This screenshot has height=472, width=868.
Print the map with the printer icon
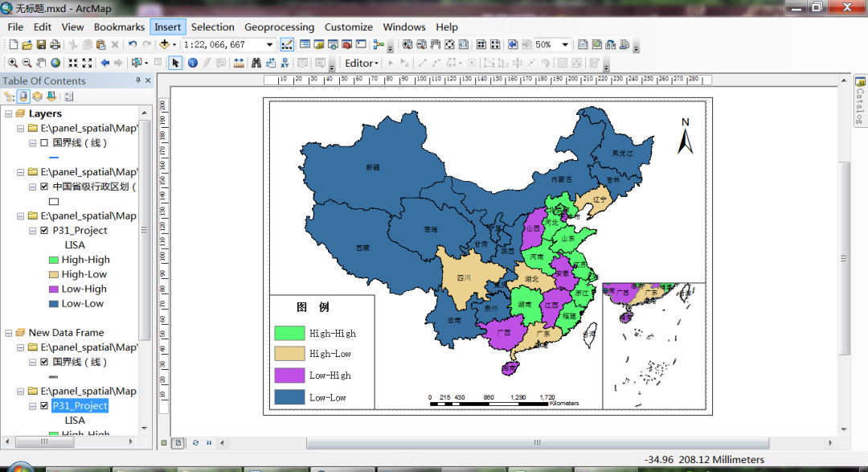pyautogui.click(x=55, y=45)
